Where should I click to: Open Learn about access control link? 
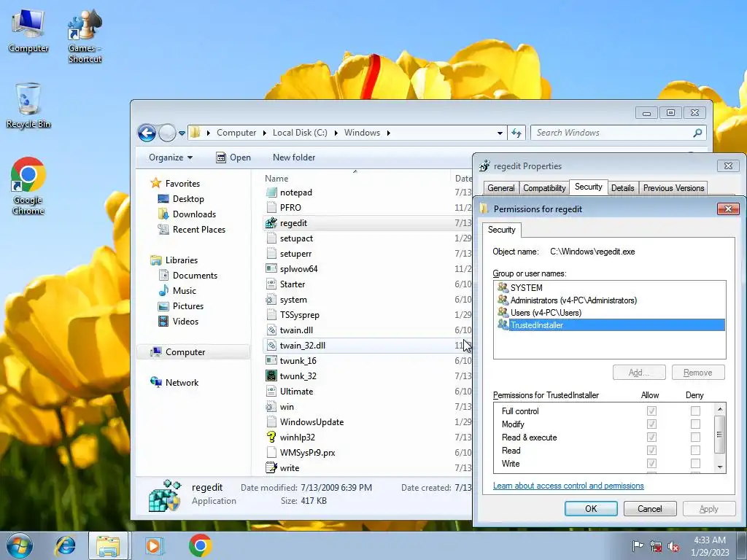click(568, 486)
